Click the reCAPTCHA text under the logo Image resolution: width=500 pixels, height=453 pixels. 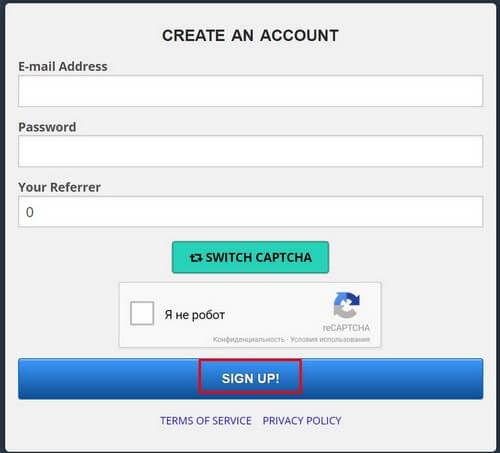[346, 328]
